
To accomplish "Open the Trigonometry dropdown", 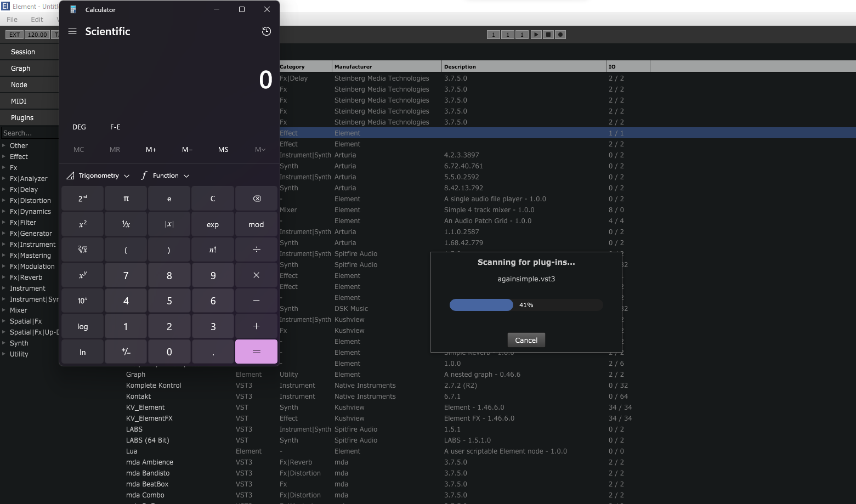I will 98,175.
